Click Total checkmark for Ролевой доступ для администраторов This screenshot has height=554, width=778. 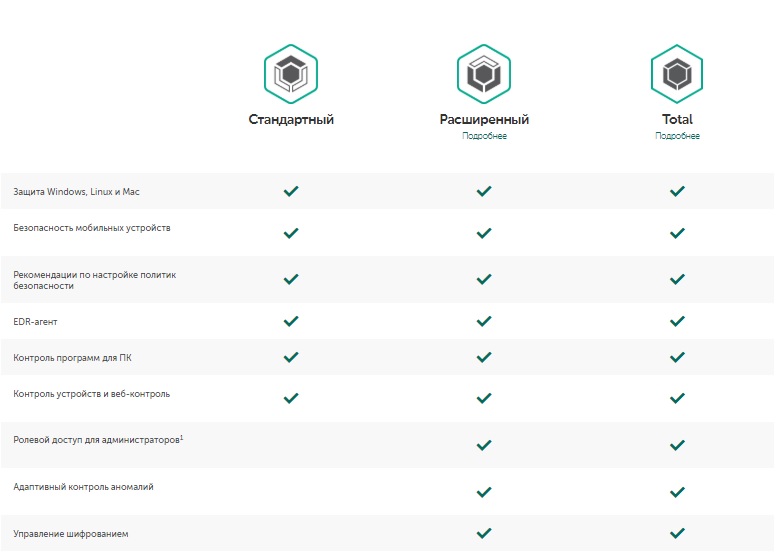click(x=677, y=444)
